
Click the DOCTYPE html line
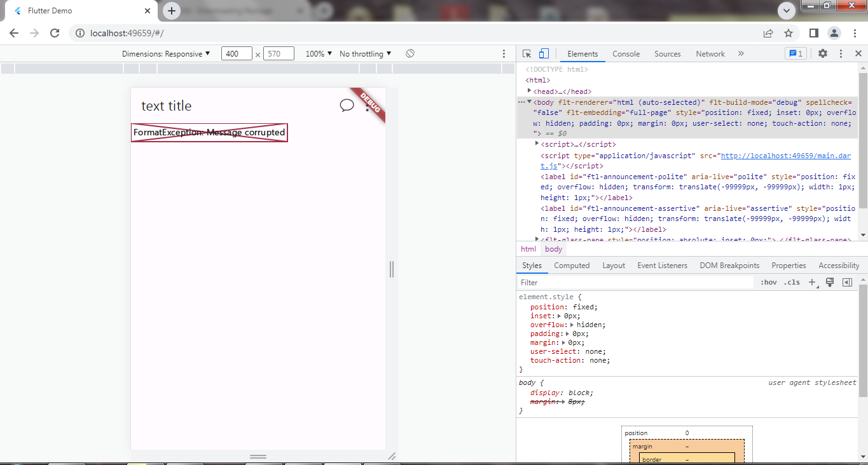click(x=556, y=69)
